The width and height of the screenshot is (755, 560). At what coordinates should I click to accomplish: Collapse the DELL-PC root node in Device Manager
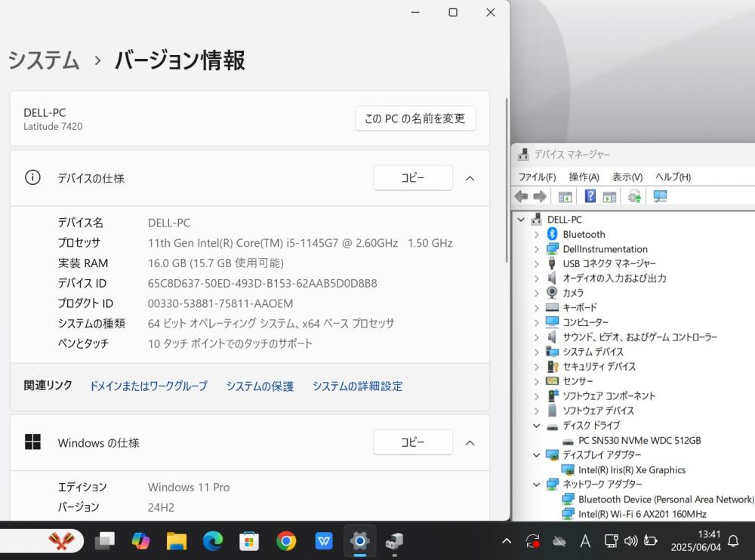pyautogui.click(x=521, y=220)
